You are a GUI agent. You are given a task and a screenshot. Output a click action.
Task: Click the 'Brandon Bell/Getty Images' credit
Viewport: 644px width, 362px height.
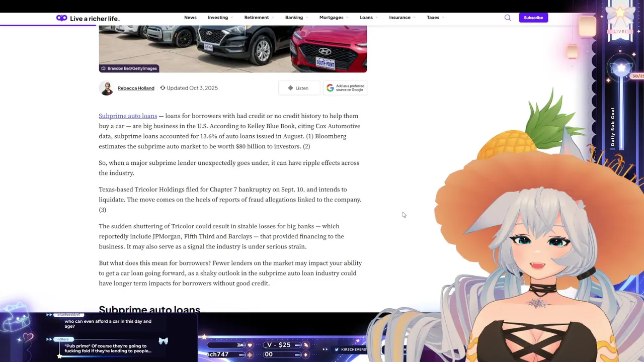coord(132,68)
